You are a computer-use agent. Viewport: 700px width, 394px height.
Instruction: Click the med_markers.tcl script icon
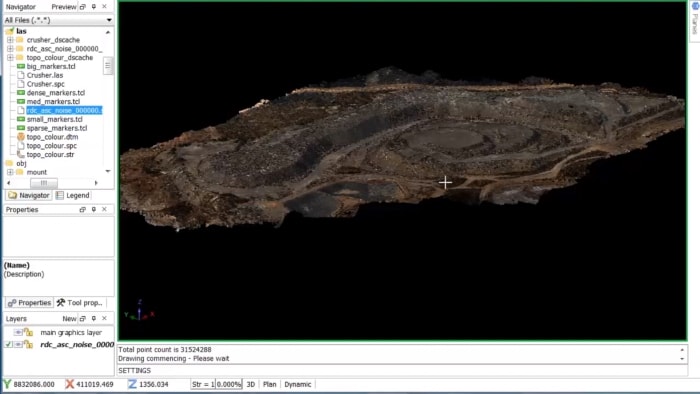pos(21,101)
